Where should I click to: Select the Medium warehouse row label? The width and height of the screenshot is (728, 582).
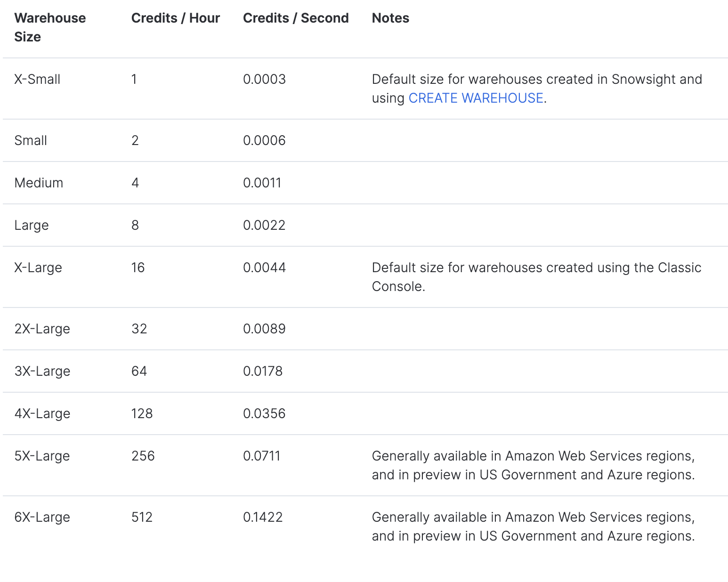coord(39,183)
